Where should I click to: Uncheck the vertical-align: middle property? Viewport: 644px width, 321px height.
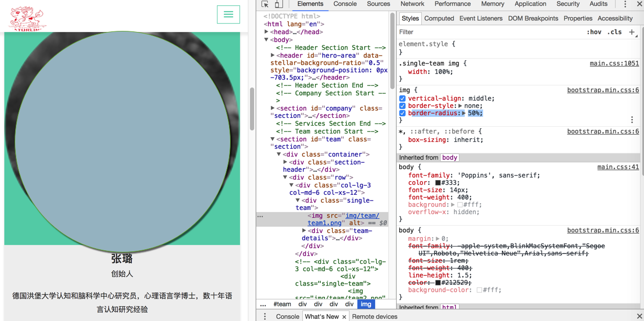point(402,98)
